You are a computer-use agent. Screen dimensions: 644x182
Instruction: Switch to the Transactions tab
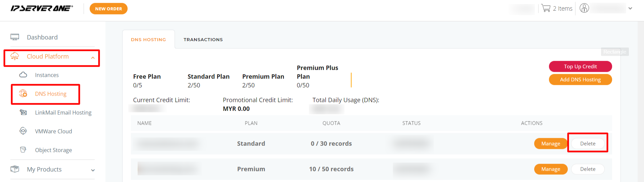pyautogui.click(x=203, y=40)
